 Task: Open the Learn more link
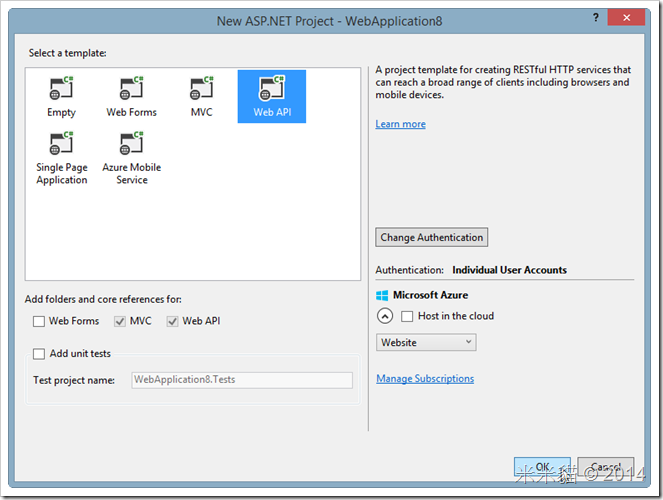400,124
